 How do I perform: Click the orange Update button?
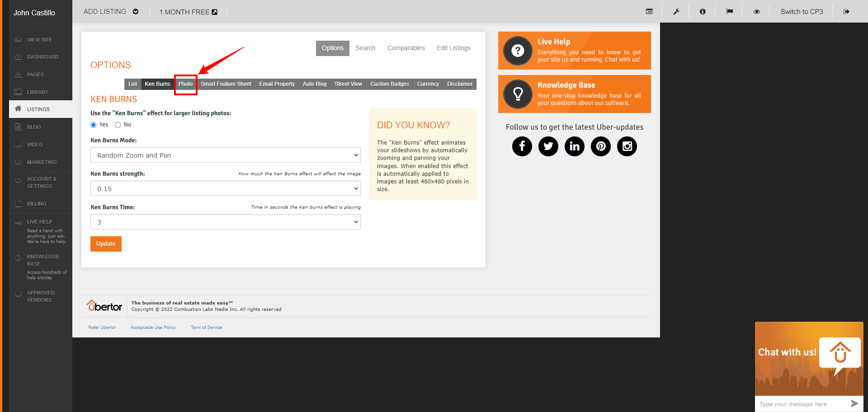(106, 244)
